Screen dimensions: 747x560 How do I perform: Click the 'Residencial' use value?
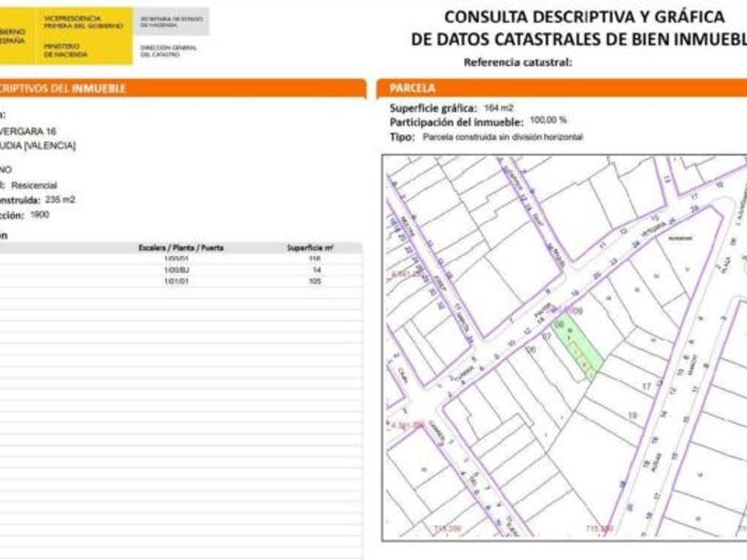pyautogui.click(x=34, y=185)
